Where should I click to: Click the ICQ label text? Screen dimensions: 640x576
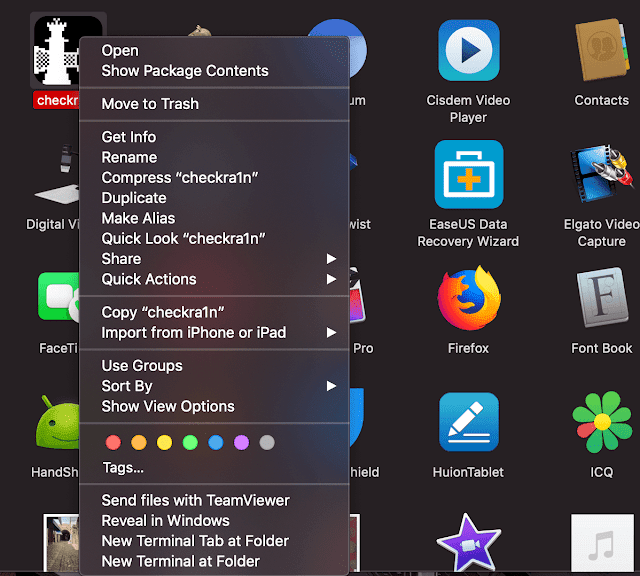pyautogui.click(x=602, y=473)
